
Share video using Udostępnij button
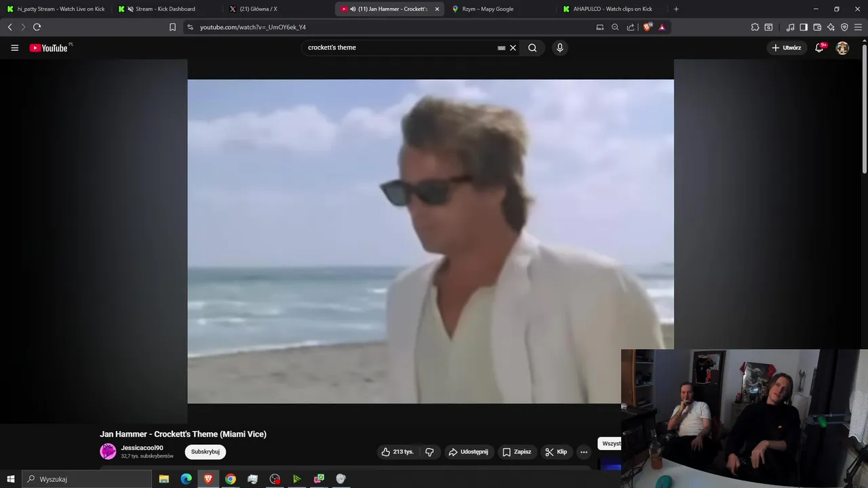click(x=469, y=451)
